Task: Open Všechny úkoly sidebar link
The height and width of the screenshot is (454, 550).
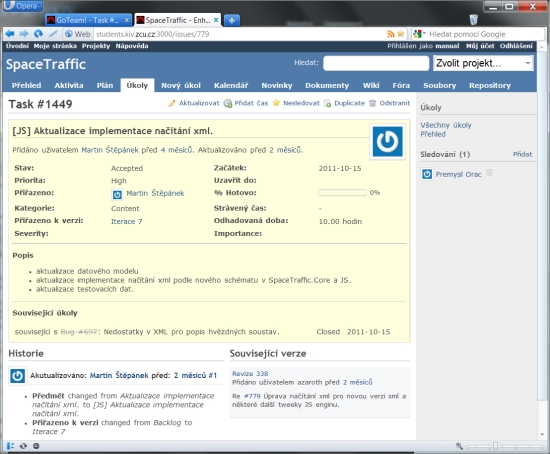Action: [x=446, y=125]
